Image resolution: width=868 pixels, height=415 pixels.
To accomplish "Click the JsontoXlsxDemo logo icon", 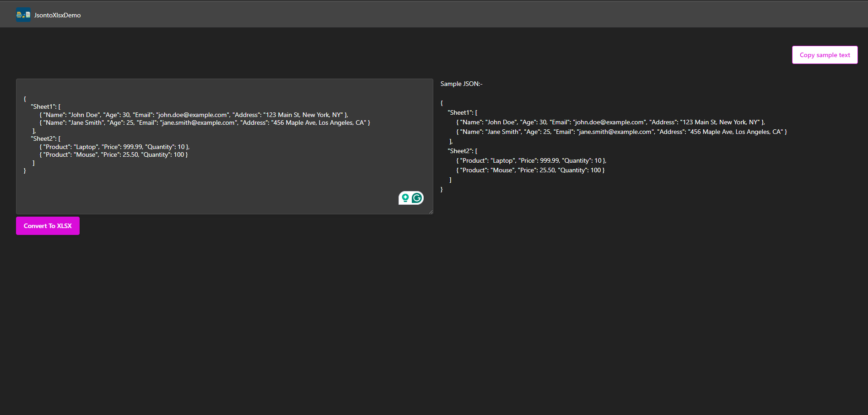I will pos(23,15).
